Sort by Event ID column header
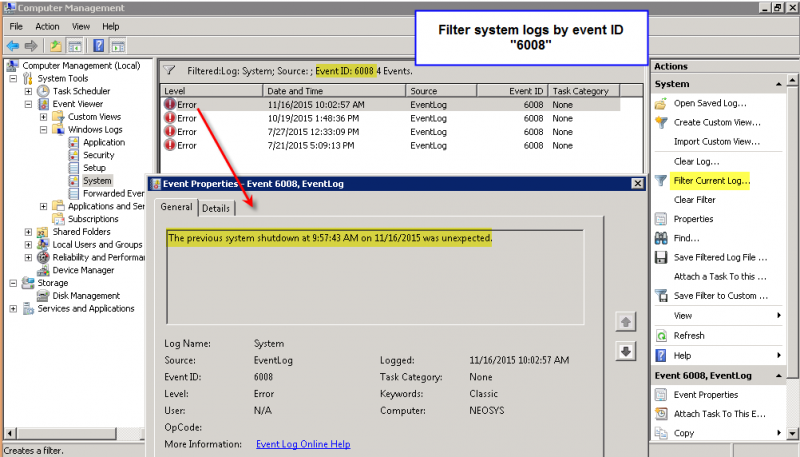Screen dimensions: 800x457 click(x=512, y=91)
